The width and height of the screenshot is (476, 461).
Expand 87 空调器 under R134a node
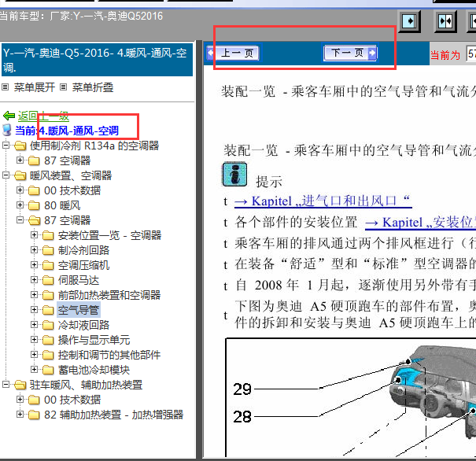tap(20, 160)
